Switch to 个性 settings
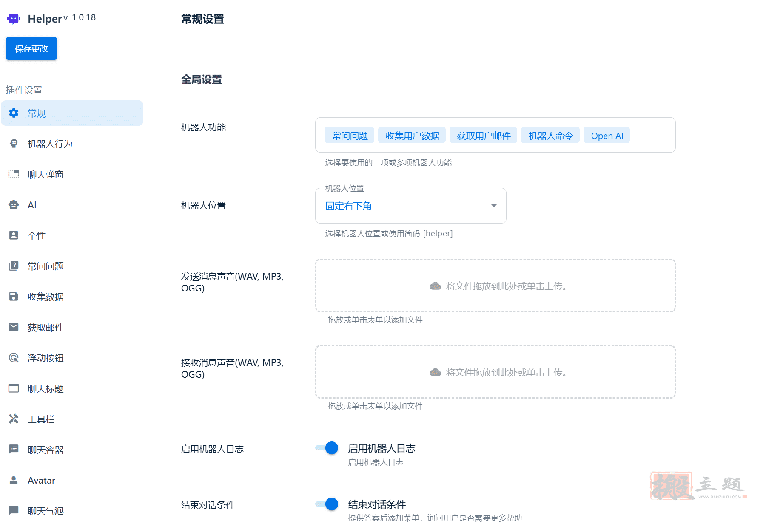 pyautogui.click(x=72, y=235)
